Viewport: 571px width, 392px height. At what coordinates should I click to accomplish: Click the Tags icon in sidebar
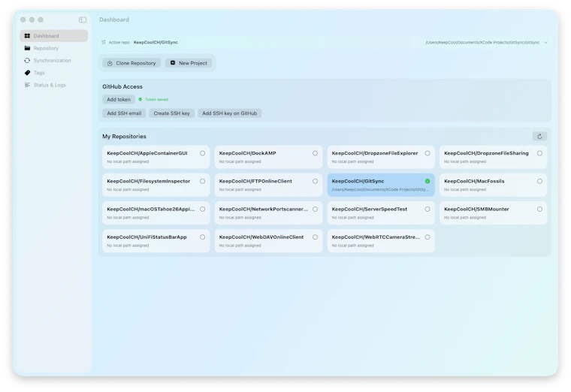click(27, 73)
